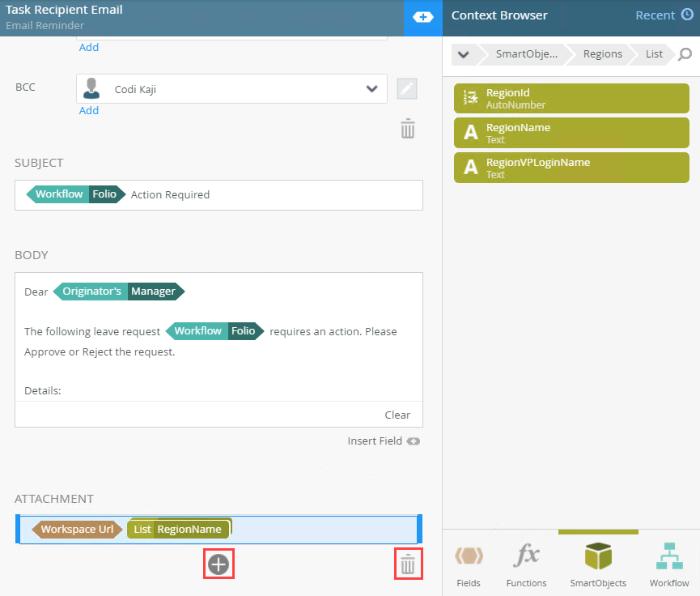Add another attachment with plus icon
The height and width of the screenshot is (596, 700).
218,564
